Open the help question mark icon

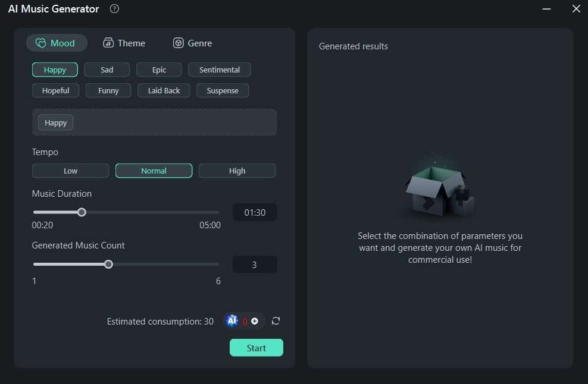click(114, 8)
